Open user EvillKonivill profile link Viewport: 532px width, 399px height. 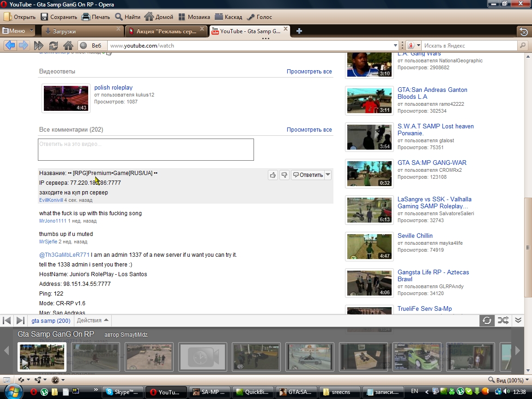tap(51, 200)
